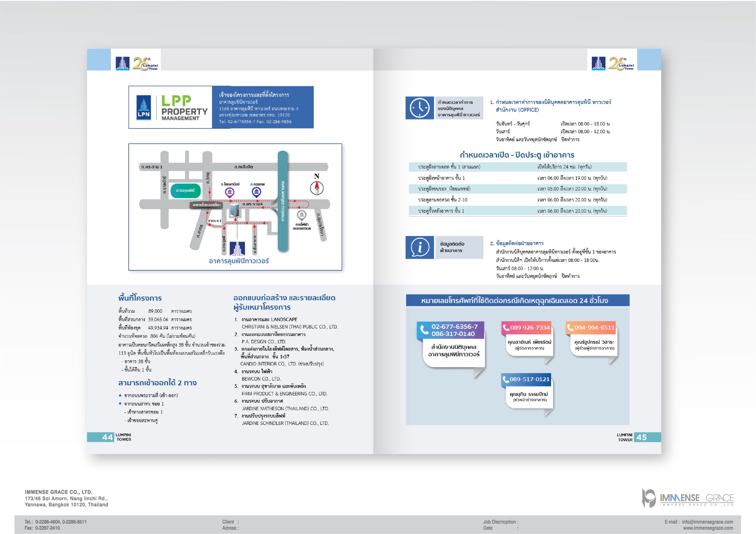The image size is (756, 534).
Task: Click the info@immensegrace.com email address
Action: tap(707, 522)
